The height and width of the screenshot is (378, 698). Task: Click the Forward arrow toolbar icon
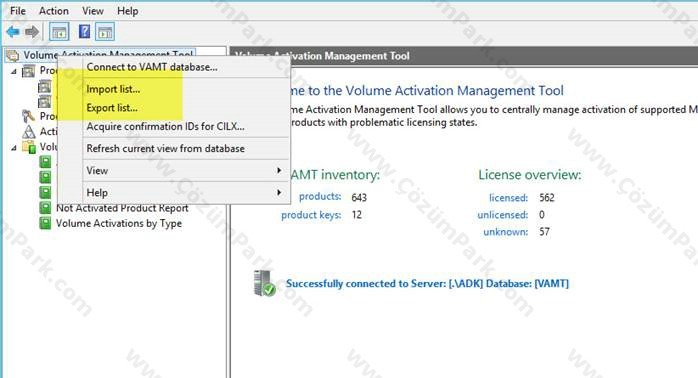32,32
